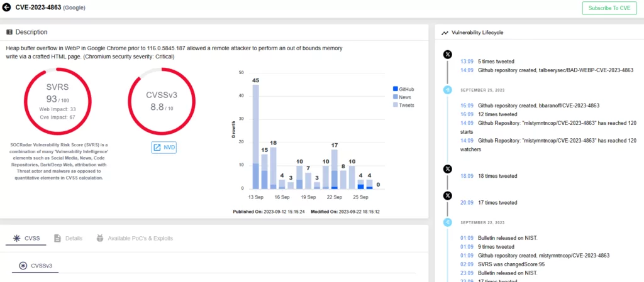The width and height of the screenshot is (644, 282).
Task: Click the timeline marker for September 22, 2023
Action: (x=448, y=222)
